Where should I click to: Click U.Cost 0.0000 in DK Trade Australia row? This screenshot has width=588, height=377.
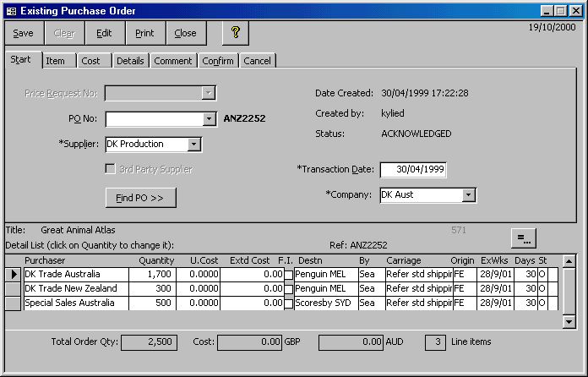pos(198,274)
